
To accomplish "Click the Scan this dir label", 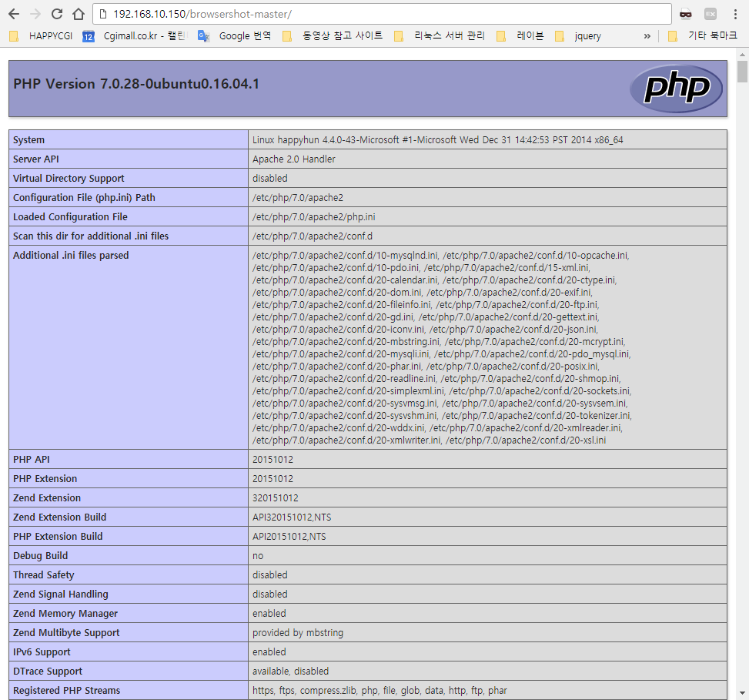I will pyautogui.click(x=91, y=236).
